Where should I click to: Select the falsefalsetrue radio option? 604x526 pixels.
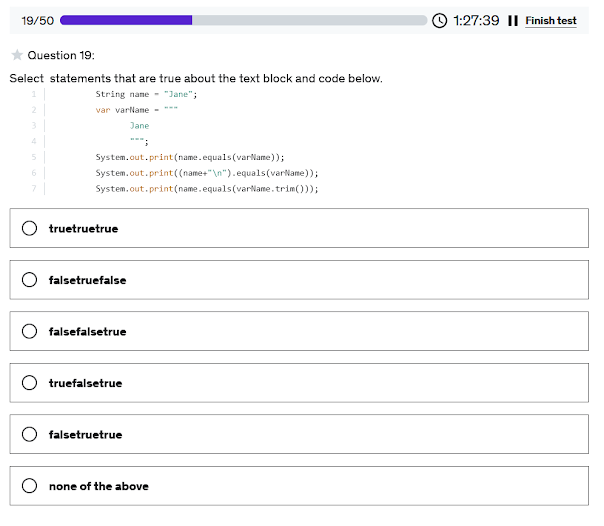(29, 332)
